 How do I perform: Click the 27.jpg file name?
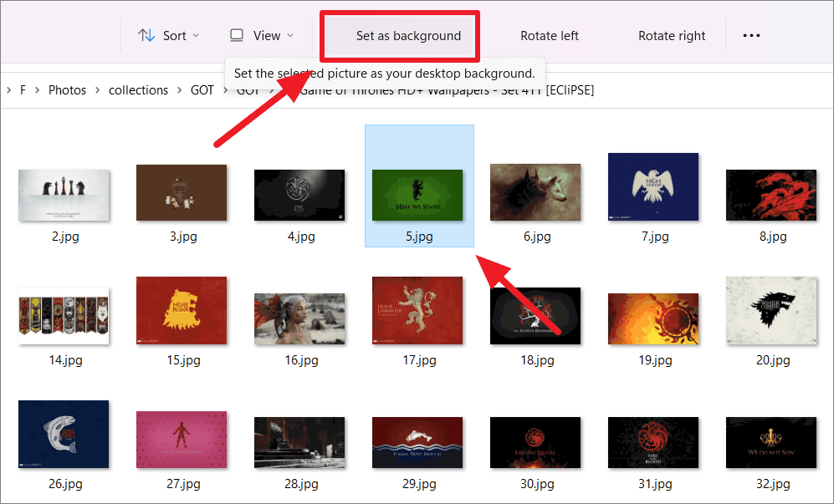(x=183, y=484)
